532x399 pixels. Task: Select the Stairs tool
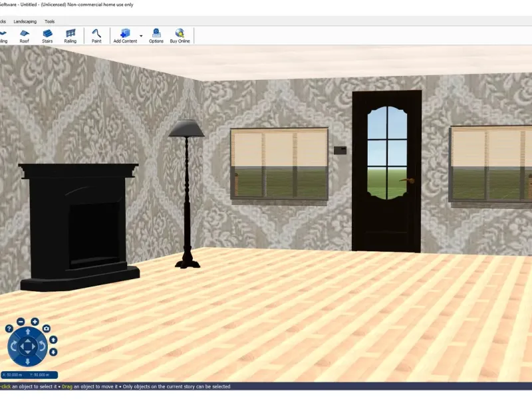[x=47, y=36]
